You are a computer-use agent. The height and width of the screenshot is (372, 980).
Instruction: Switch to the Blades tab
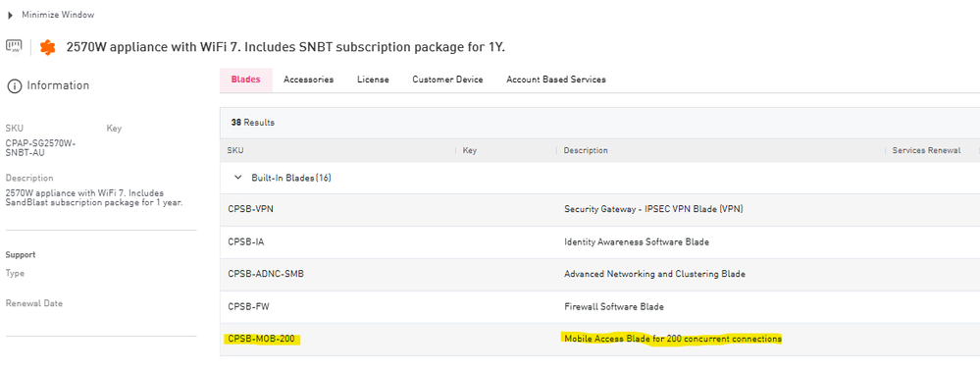[x=245, y=80]
